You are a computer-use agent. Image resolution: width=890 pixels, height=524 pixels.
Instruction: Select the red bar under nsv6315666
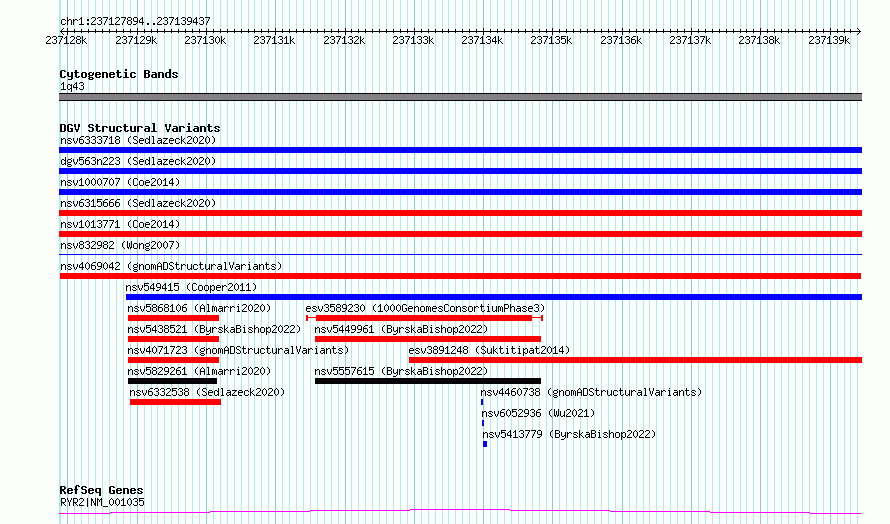click(460, 213)
